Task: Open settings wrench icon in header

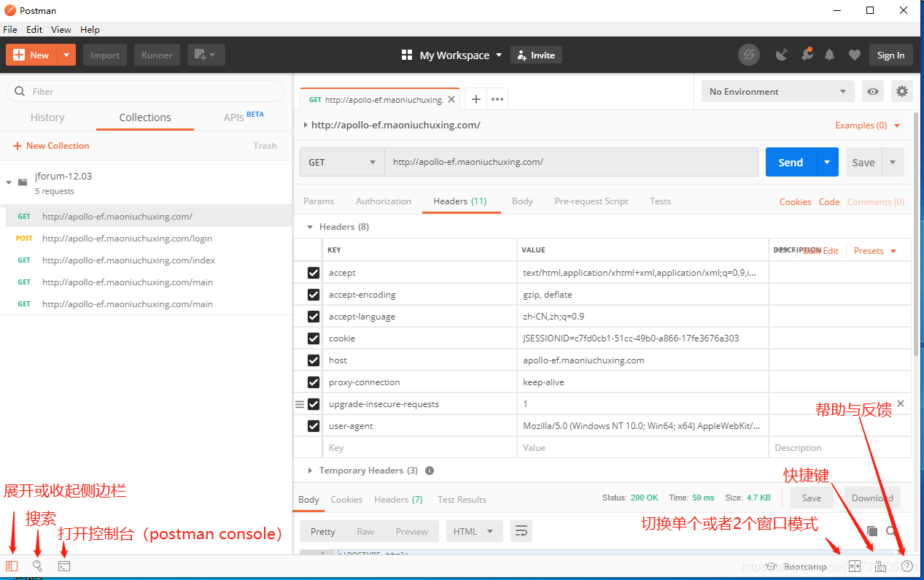Action: pyautogui.click(x=807, y=55)
